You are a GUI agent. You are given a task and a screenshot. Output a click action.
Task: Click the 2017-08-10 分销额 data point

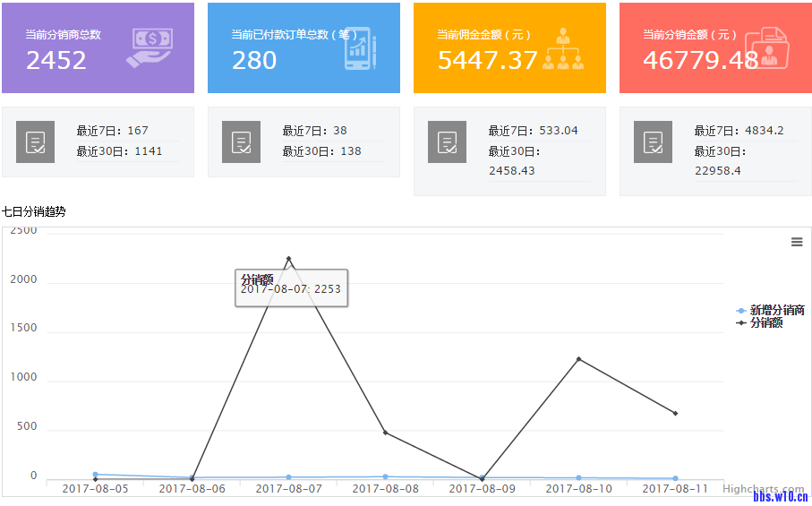(x=578, y=359)
